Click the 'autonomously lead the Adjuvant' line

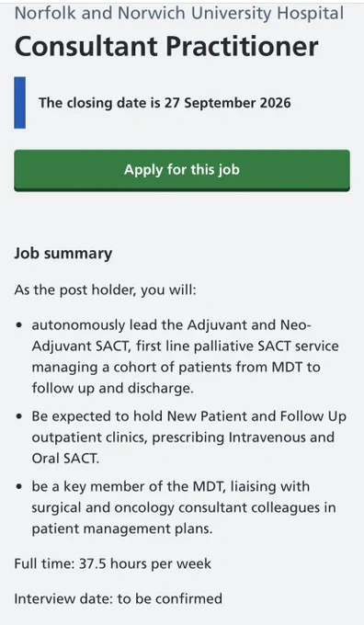172,325
